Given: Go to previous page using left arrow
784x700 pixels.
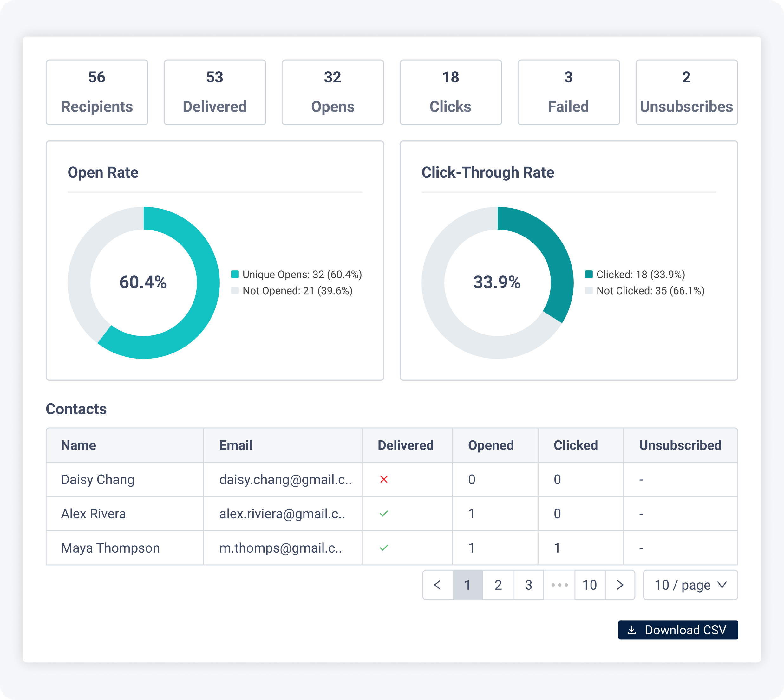Looking at the screenshot, I should point(437,585).
